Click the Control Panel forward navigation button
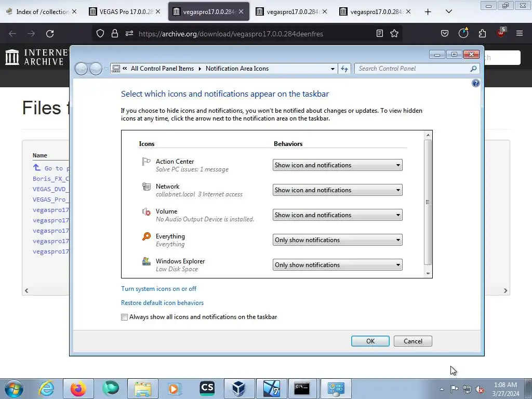This screenshot has width=532, height=399. tap(96, 69)
